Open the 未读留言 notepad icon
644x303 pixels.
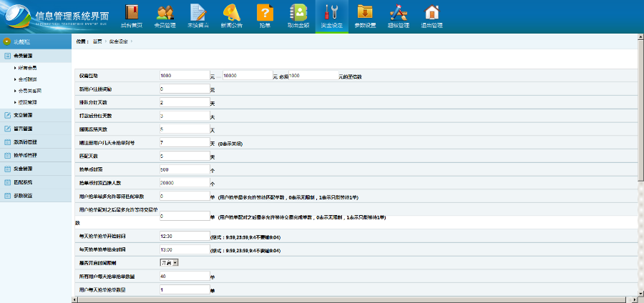click(198, 12)
